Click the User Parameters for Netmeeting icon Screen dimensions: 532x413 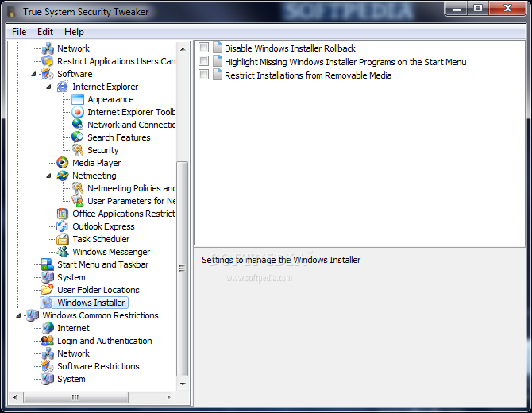(78, 201)
